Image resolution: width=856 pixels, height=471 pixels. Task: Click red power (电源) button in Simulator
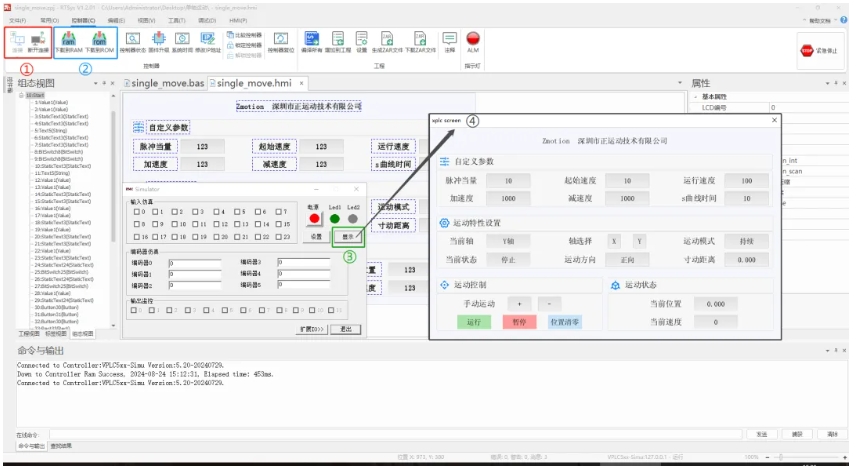click(x=314, y=219)
